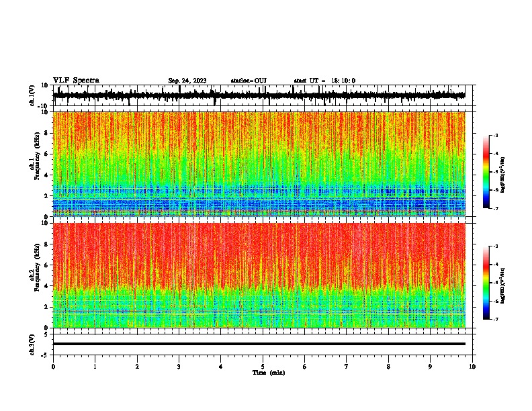Click time axis tick label "1"
Screen dimensions: 532x411
click(x=95, y=367)
